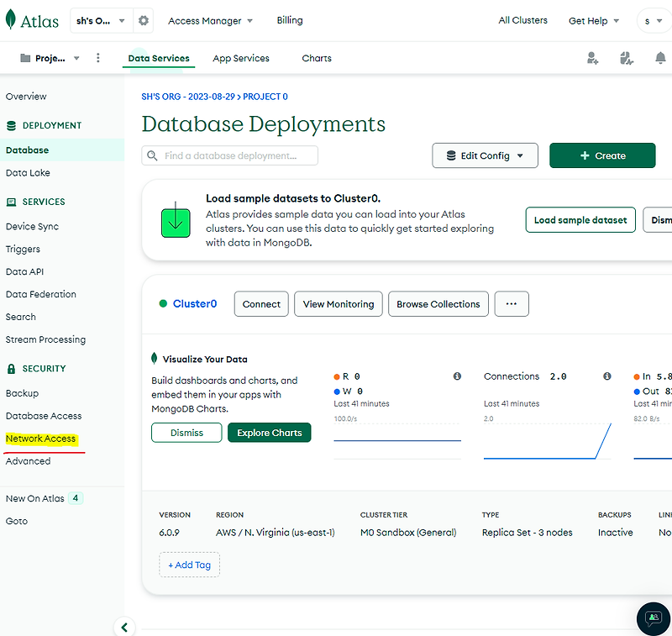
Task: Click the PROJECT 0 breadcrumb link
Action: [x=265, y=97]
